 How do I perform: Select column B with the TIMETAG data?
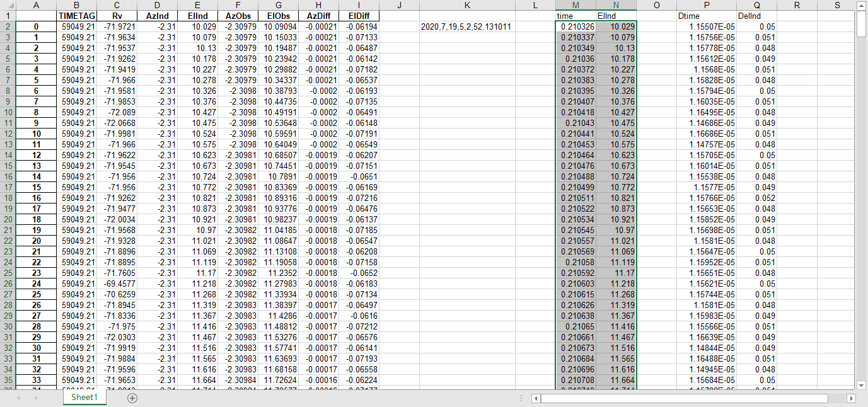click(x=77, y=5)
